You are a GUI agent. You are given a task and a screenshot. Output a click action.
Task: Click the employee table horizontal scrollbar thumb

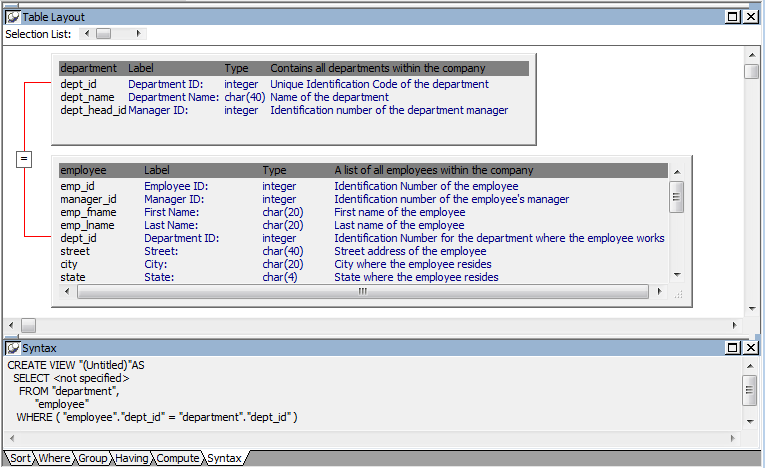click(x=362, y=292)
